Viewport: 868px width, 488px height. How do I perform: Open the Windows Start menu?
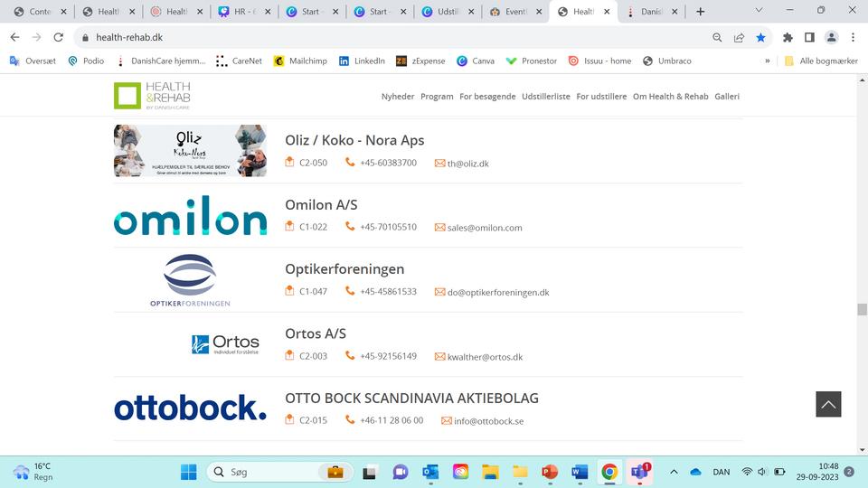pyautogui.click(x=188, y=472)
